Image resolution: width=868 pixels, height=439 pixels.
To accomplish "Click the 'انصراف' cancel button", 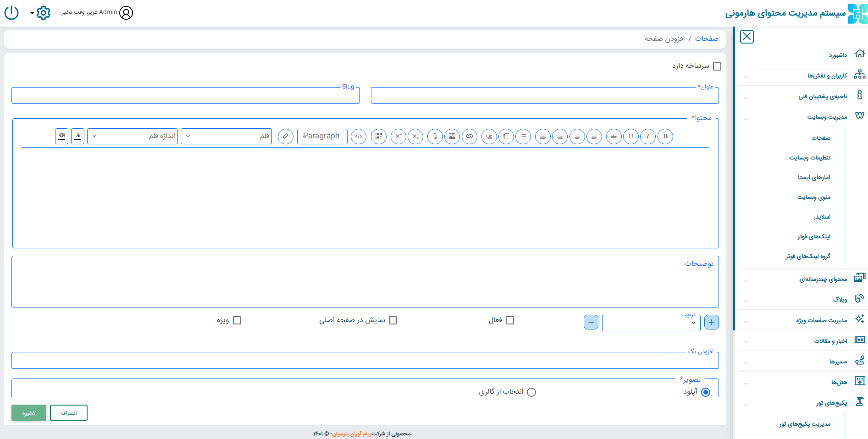I will pyautogui.click(x=69, y=413).
